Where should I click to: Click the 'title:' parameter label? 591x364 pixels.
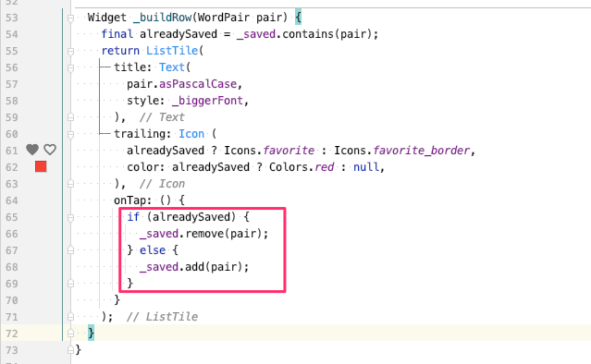coord(132,67)
